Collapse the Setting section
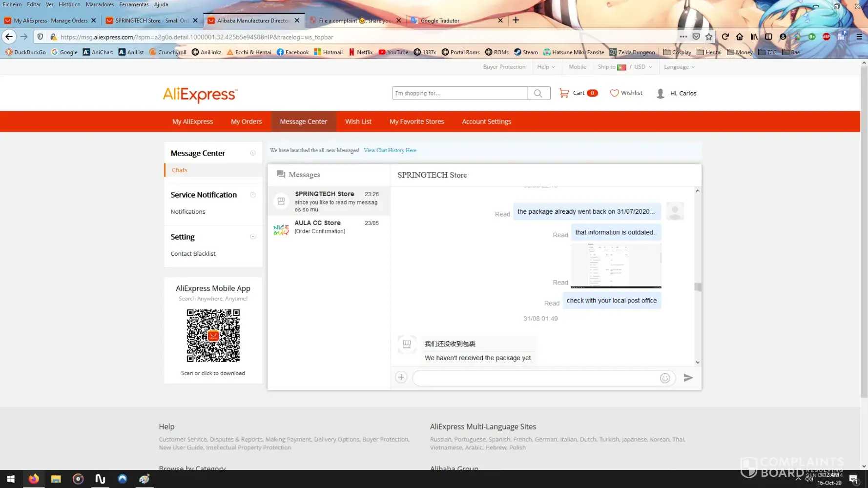Image resolution: width=868 pixels, height=488 pixels. point(253,237)
